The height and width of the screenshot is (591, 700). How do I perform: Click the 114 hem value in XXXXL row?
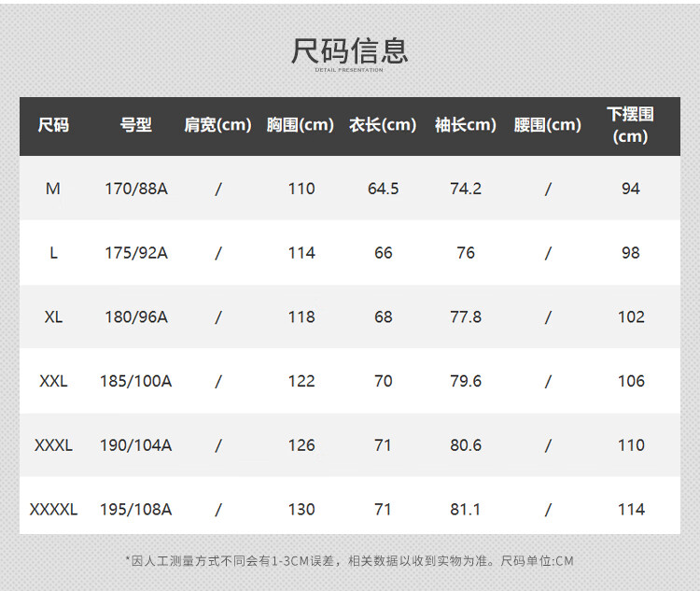(x=631, y=510)
